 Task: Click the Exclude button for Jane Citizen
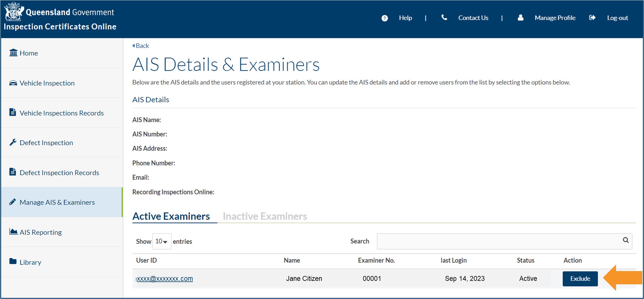[580, 278]
